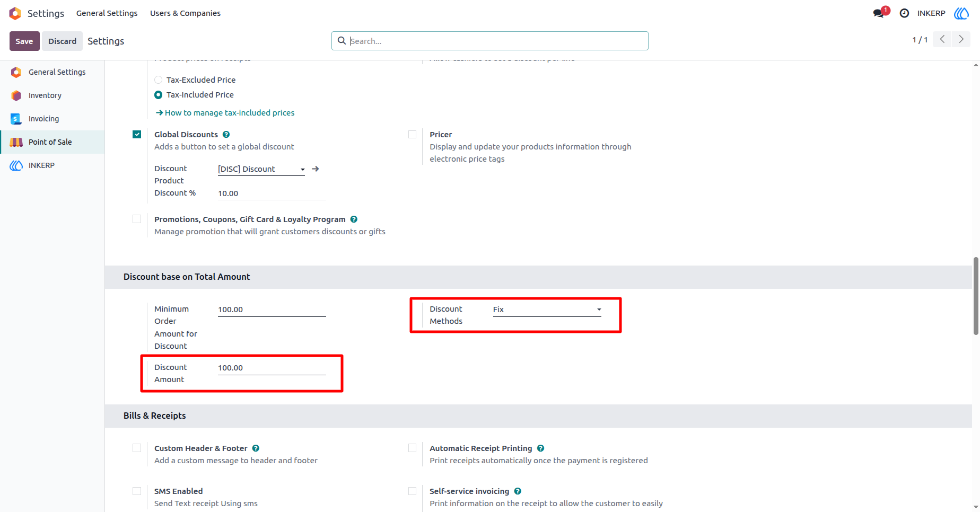
Task: Enable the Pricer checkbox
Action: pos(412,135)
